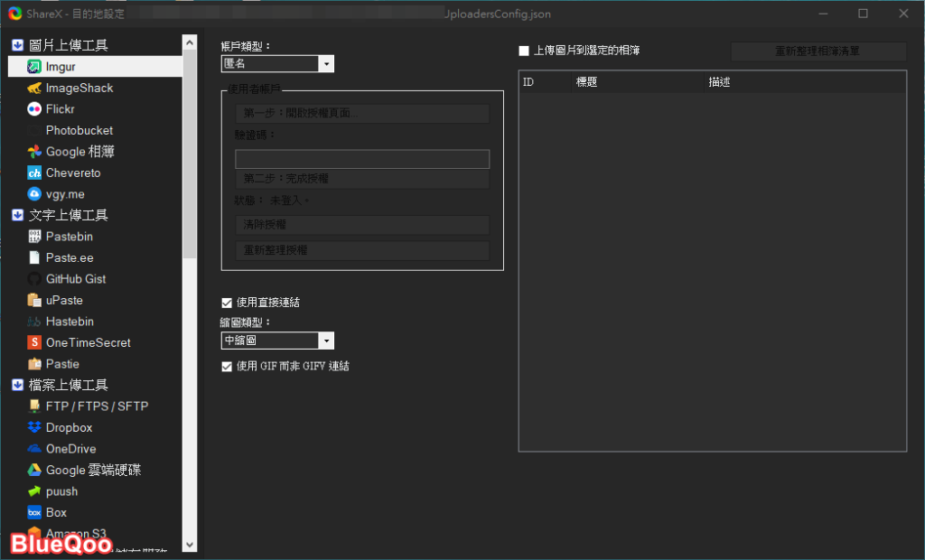This screenshot has height=560, width=925.
Task: Toggle 使用 GIF 而非 GIFV 連結 checkbox
Action: coord(227,367)
